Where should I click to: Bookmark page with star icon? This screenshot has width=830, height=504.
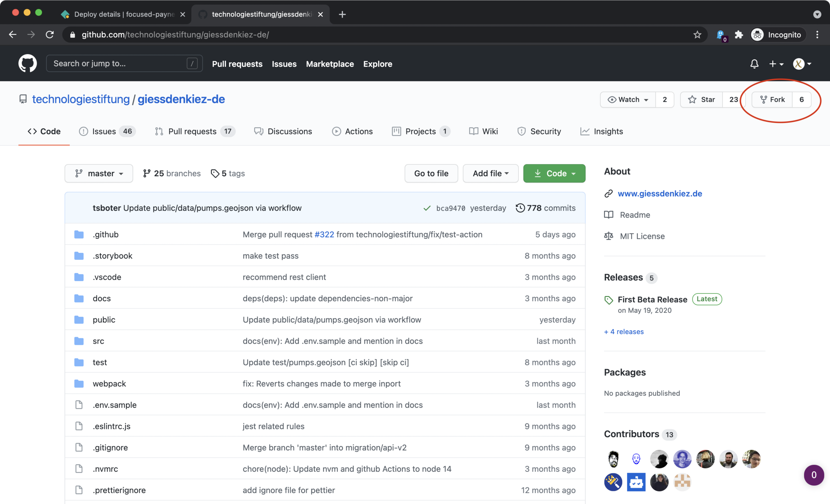pyautogui.click(x=697, y=35)
